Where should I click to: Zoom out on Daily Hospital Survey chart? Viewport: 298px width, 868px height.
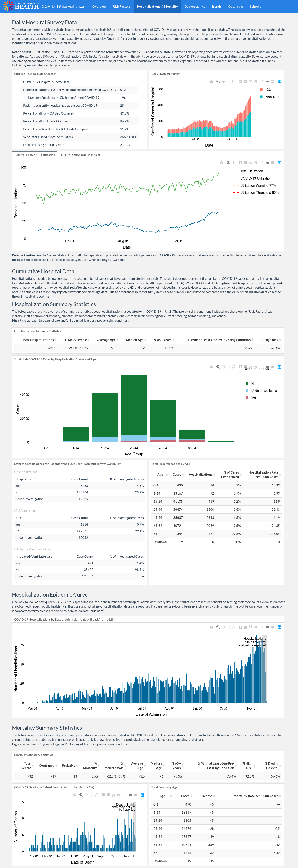point(245,81)
